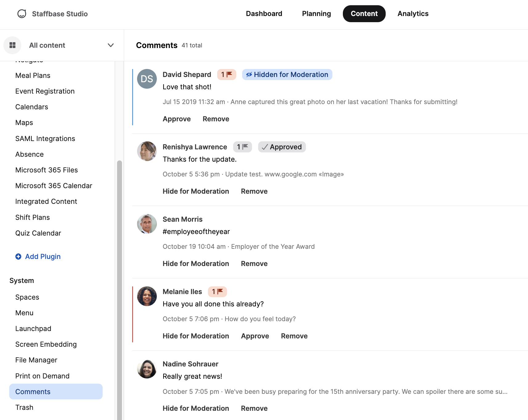
Task: Select the Content tab
Action: 364,14
